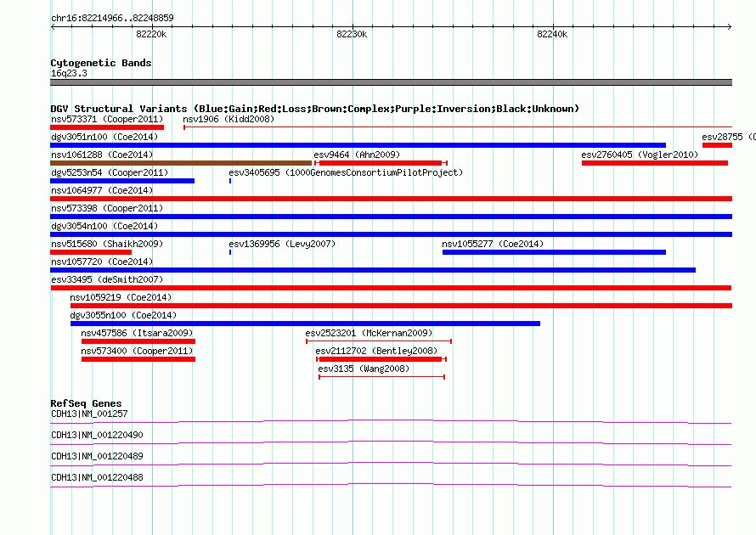The image size is (756, 535).
Task: Click red bar of nsv515680 variant
Action: tap(91, 252)
